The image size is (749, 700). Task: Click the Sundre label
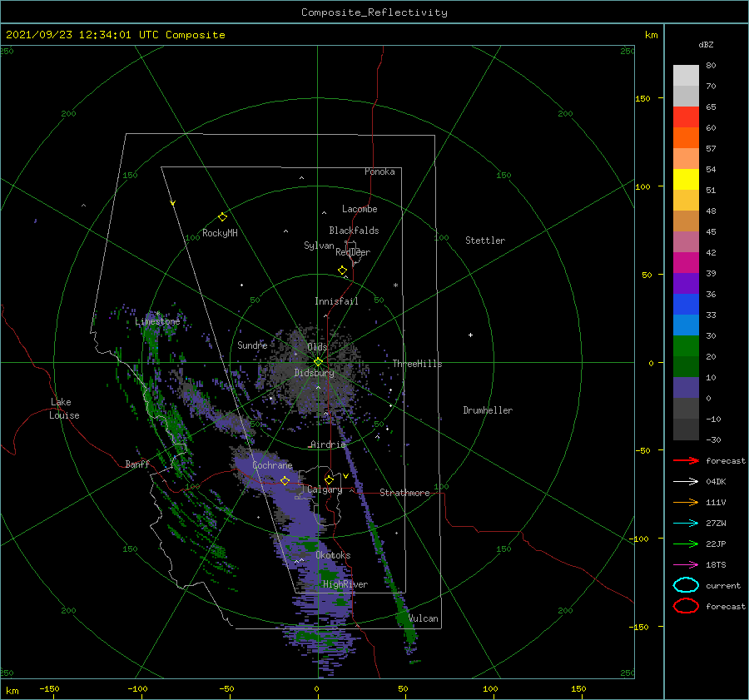click(x=252, y=345)
